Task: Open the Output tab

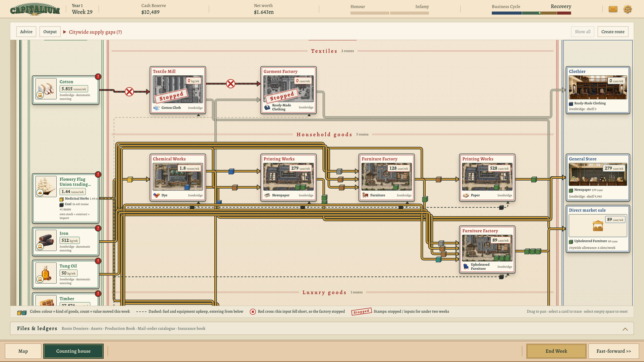Action: [x=50, y=32]
